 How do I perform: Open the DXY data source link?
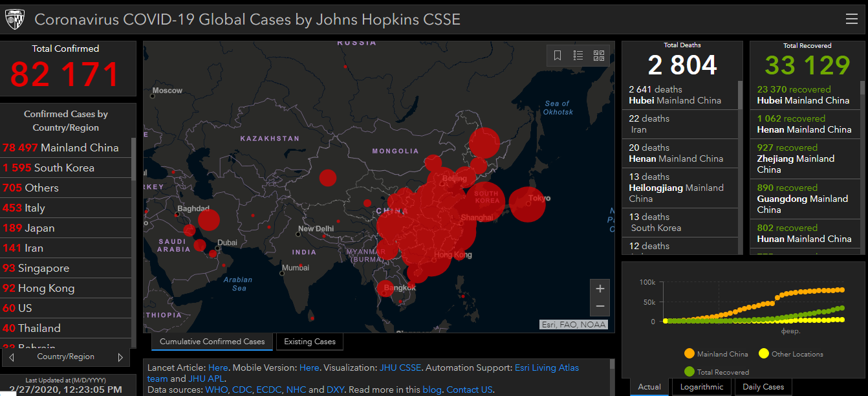[x=336, y=390]
